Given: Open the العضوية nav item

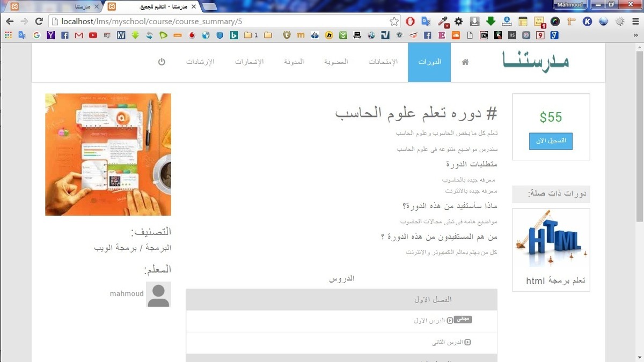Looking at the screenshot, I should click(x=336, y=62).
